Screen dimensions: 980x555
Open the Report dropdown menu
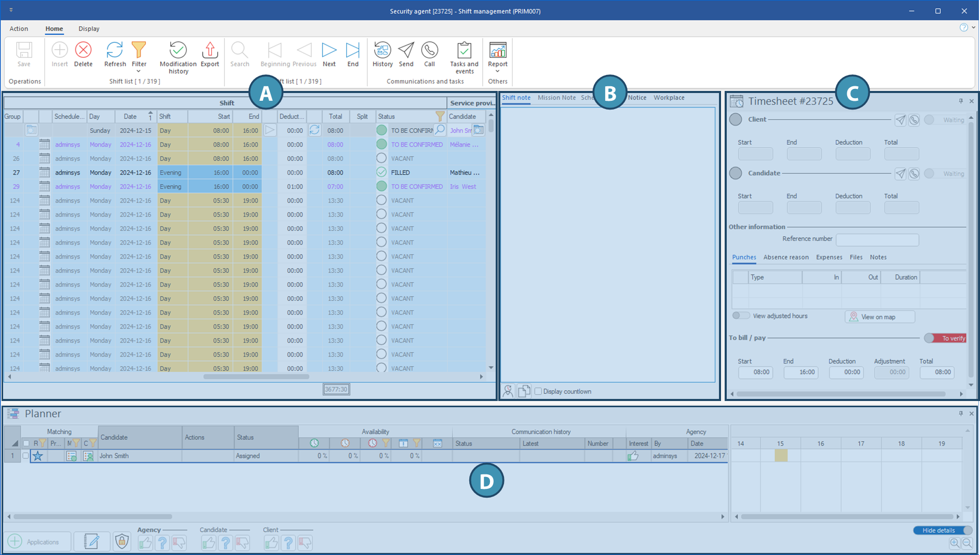(498, 71)
